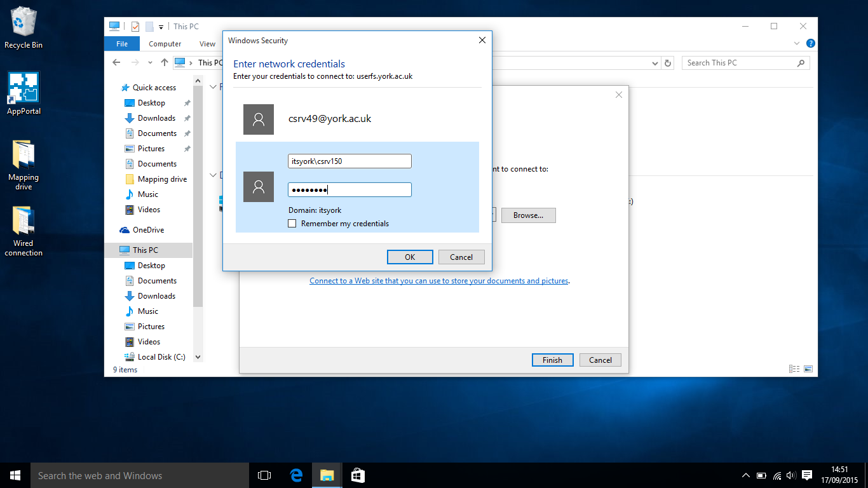The width and height of the screenshot is (868, 488).
Task: Expand the ribbon with the chevron
Action: coord(797,44)
